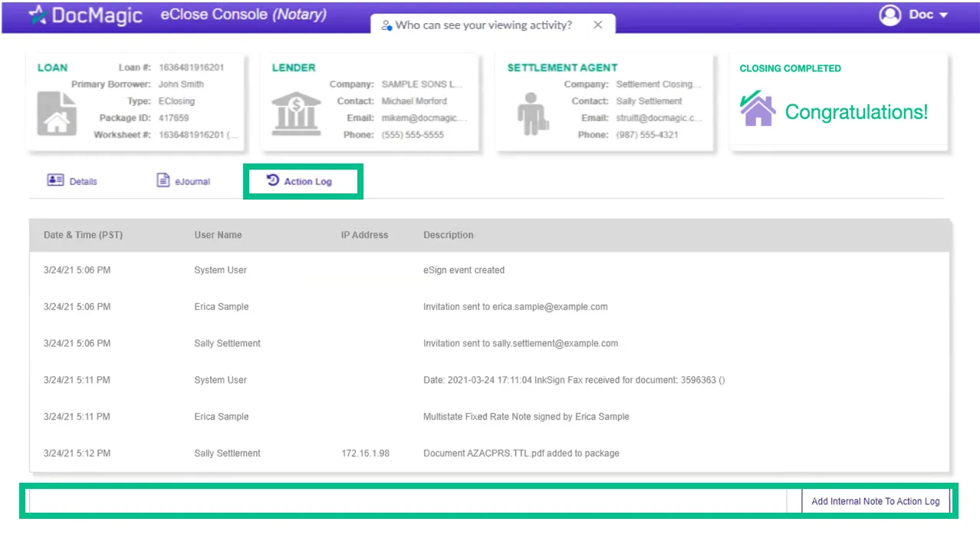The image size is (980, 548).
Task: Select 'Multistate Fixed Rate Note signed' entry
Action: tap(490, 417)
